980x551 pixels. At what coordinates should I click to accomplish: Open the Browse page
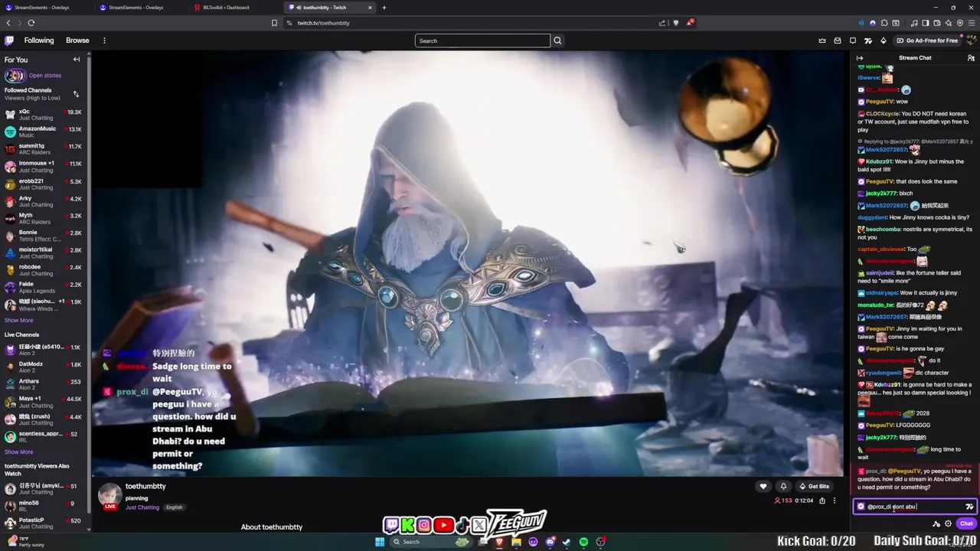(x=77, y=41)
